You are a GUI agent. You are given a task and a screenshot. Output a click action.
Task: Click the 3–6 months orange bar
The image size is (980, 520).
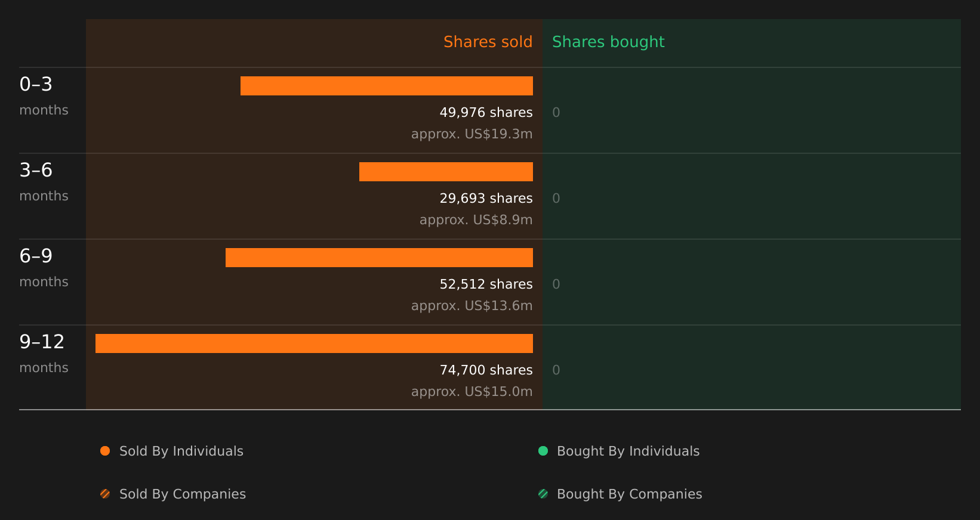click(446, 172)
